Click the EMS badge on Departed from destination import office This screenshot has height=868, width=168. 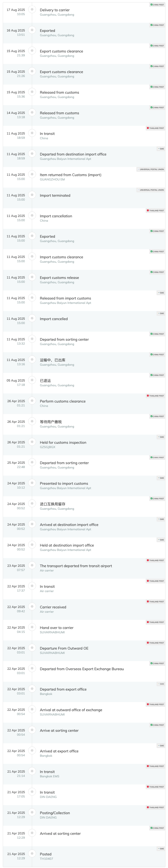[x=161, y=149]
